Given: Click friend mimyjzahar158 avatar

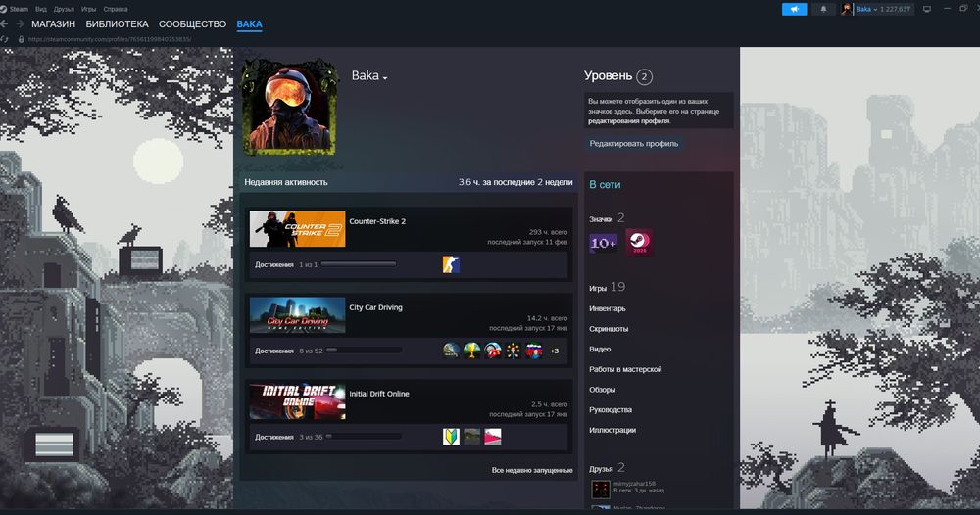Looking at the screenshot, I should [600, 489].
